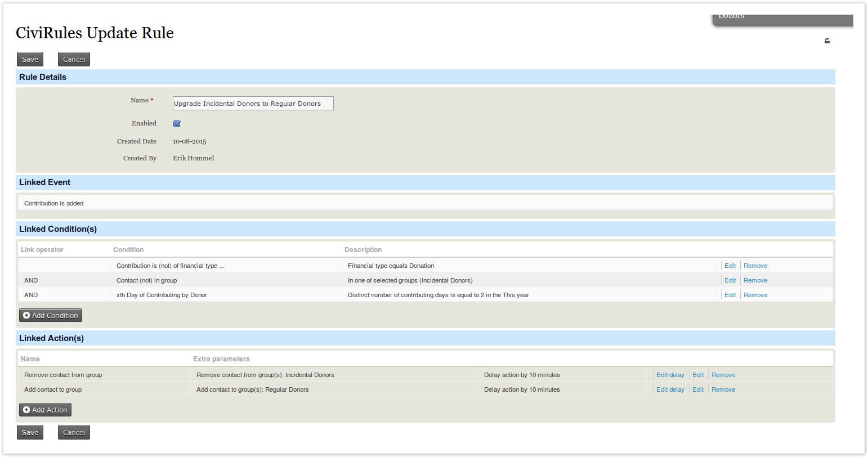Edit delay for Remove contact from group action
This screenshot has height=457, width=868.
[x=670, y=375]
